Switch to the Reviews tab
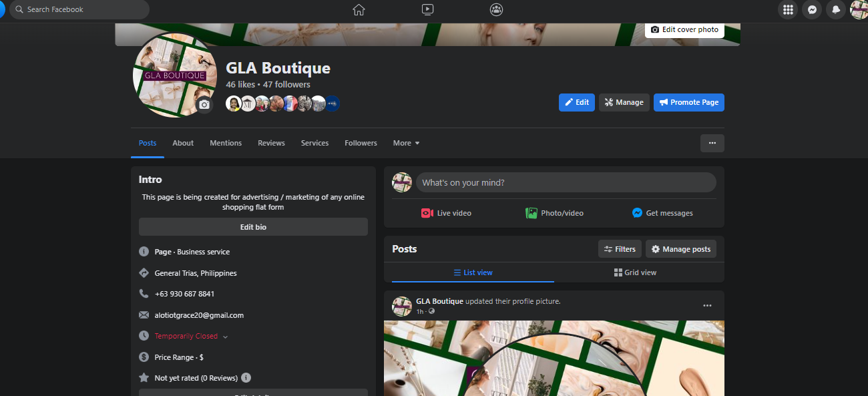This screenshot has width=868, height=396. point(271,143)
